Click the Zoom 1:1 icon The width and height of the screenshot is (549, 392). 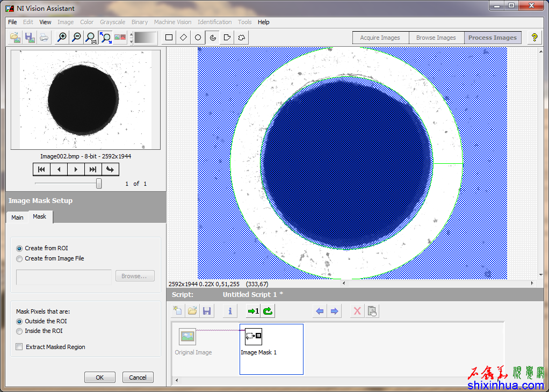[x=91, y=38]
